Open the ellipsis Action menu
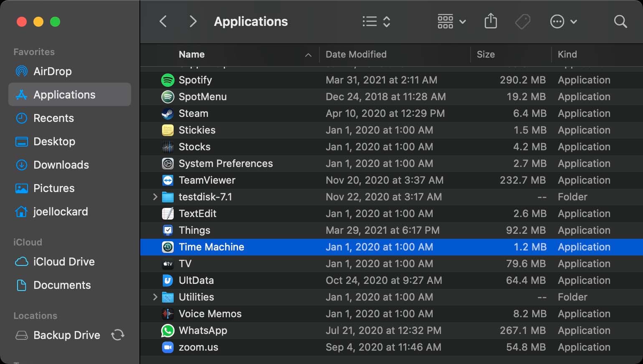Screen dimensions: 643x364 tap(563, 21)
